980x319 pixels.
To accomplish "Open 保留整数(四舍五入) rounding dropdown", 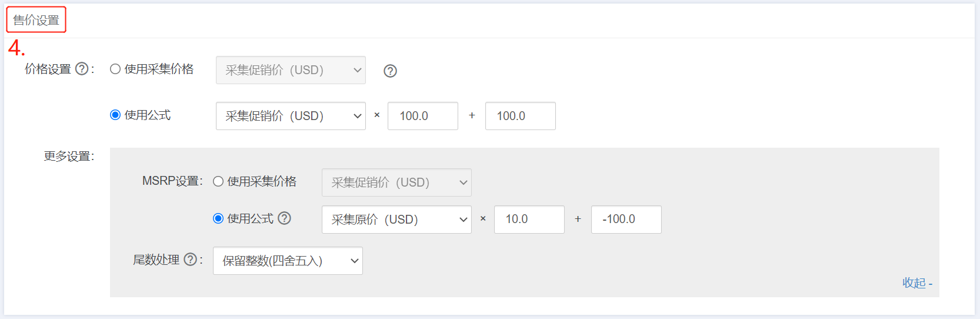I will pos(288,261).
